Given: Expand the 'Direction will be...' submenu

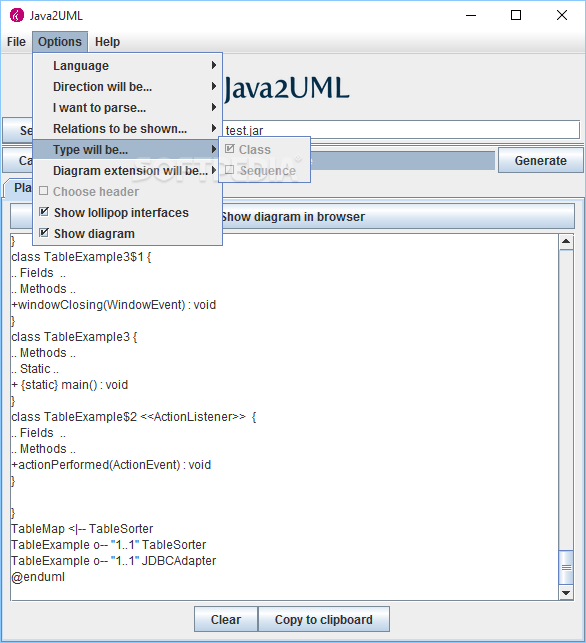Looking at the screenshot, I should [128, 87].
